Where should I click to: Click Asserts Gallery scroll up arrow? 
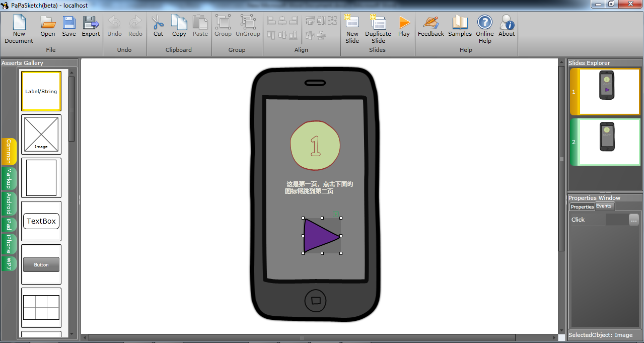(x=71, y=73)
